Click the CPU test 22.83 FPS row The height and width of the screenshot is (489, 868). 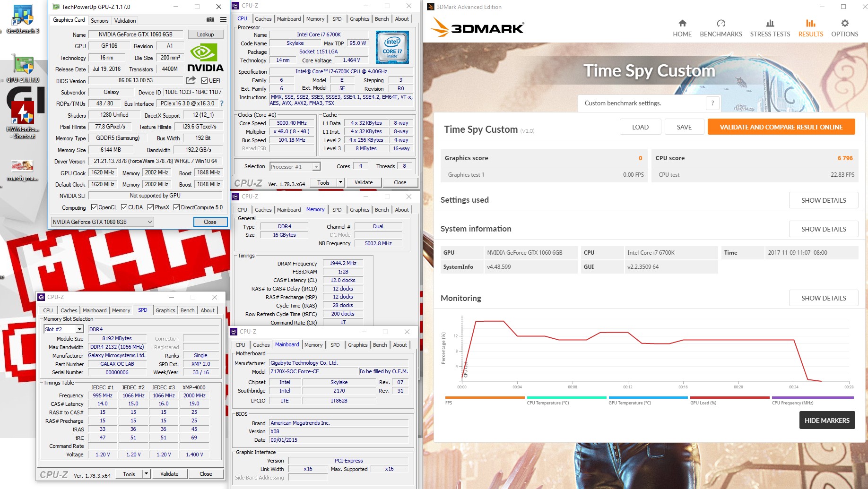tap(755, 175)
